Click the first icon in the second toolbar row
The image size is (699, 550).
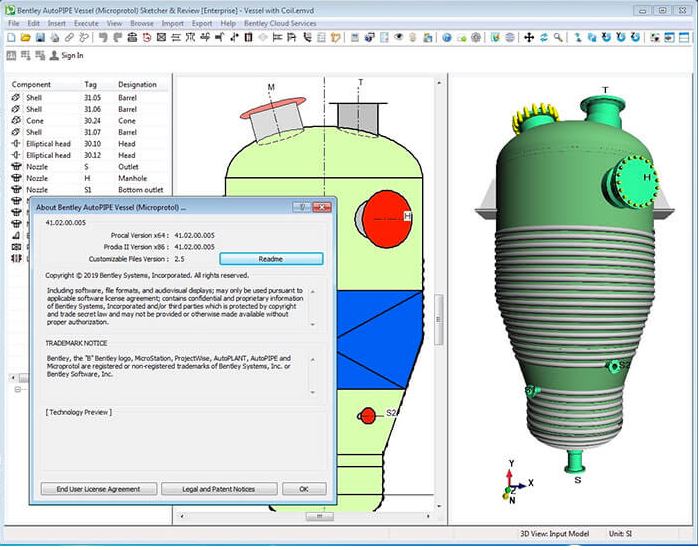12,56
